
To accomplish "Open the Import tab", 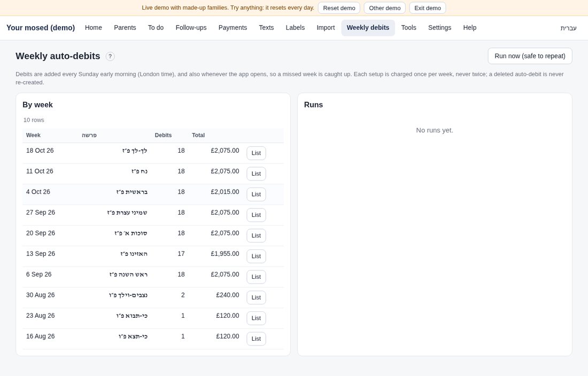I will 326,28.
